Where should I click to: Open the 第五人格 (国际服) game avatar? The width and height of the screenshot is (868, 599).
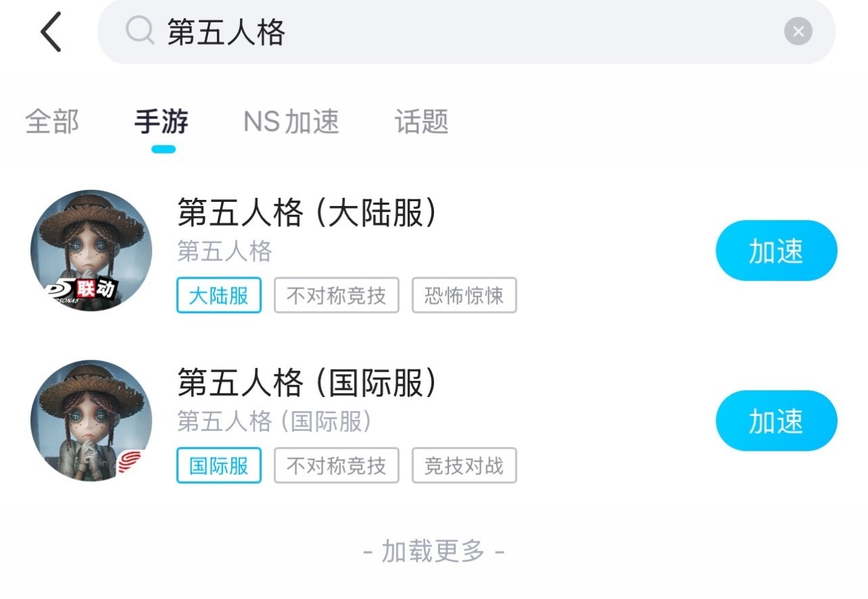coord(92,421)
